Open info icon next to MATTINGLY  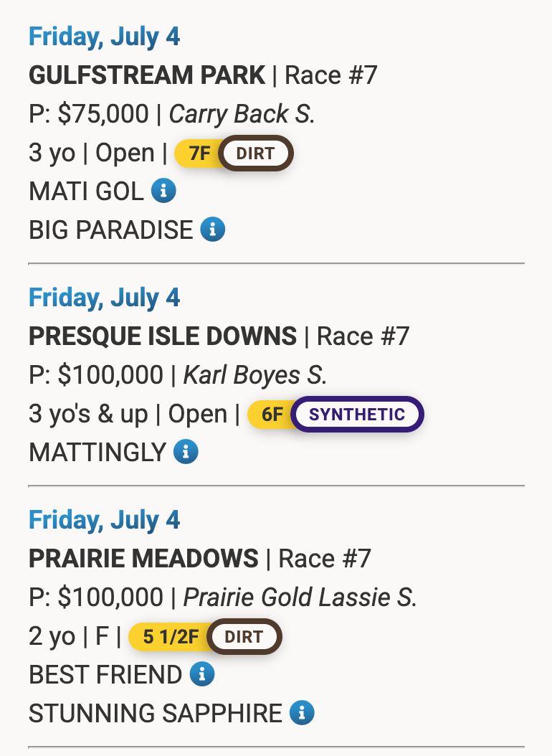point(186,452)
